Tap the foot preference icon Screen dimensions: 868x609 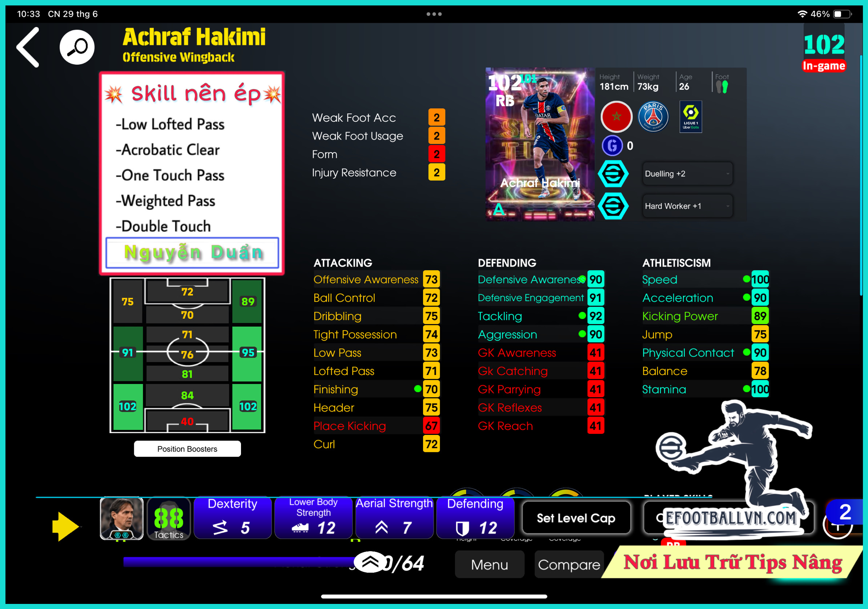tap(722, 87)
